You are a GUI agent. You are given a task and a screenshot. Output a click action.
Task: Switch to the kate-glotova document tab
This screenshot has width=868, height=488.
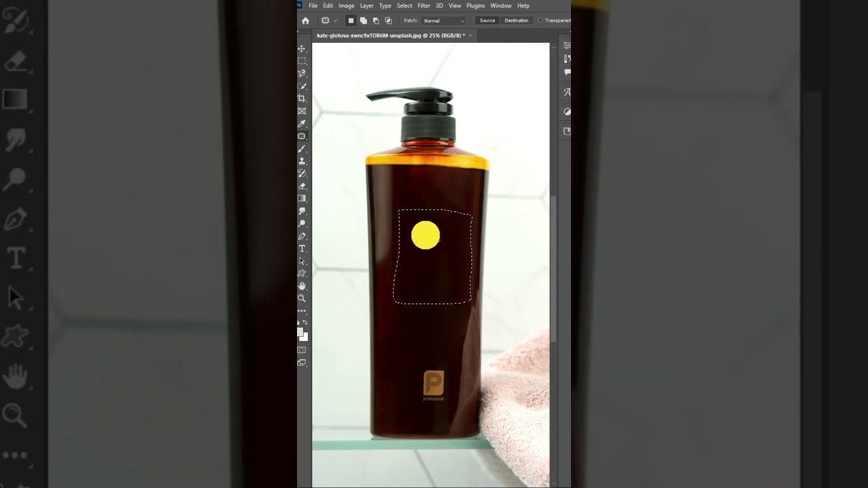[x=391, y=35]
